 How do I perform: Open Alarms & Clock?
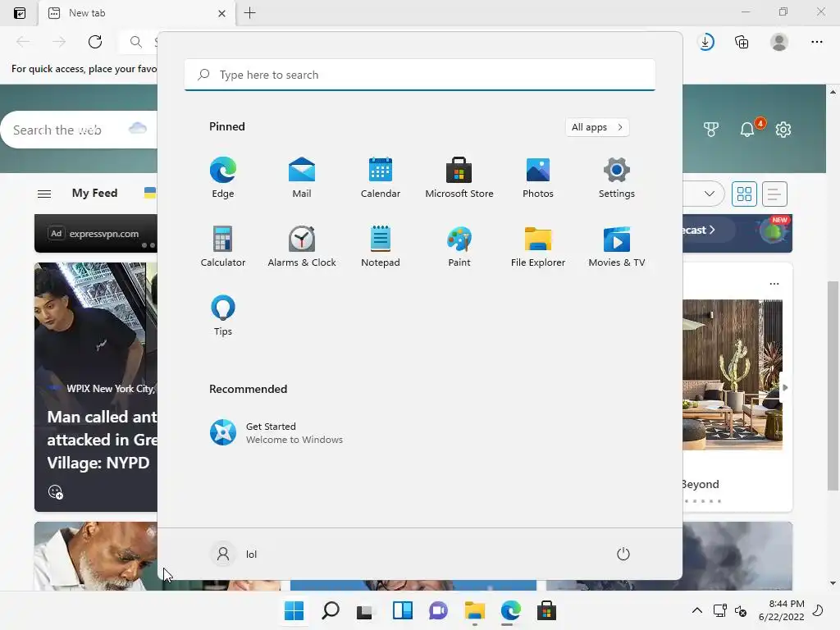pyautogui.click(x=302, y=246)
